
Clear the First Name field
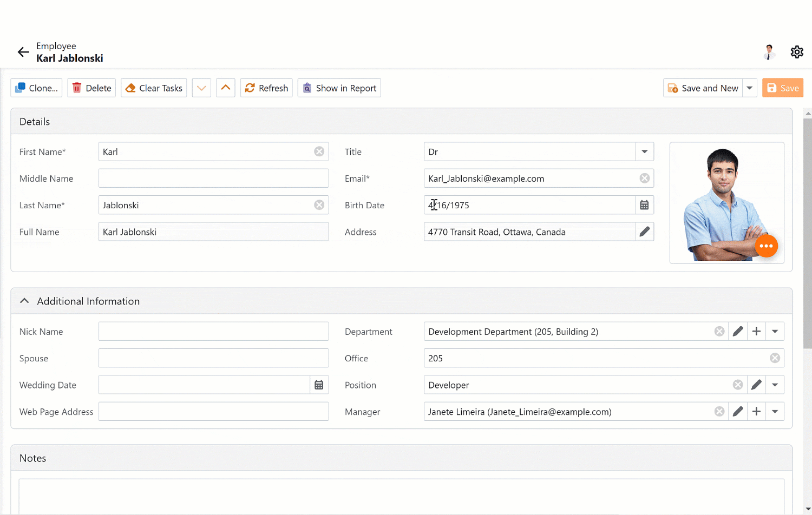[319, 151]
